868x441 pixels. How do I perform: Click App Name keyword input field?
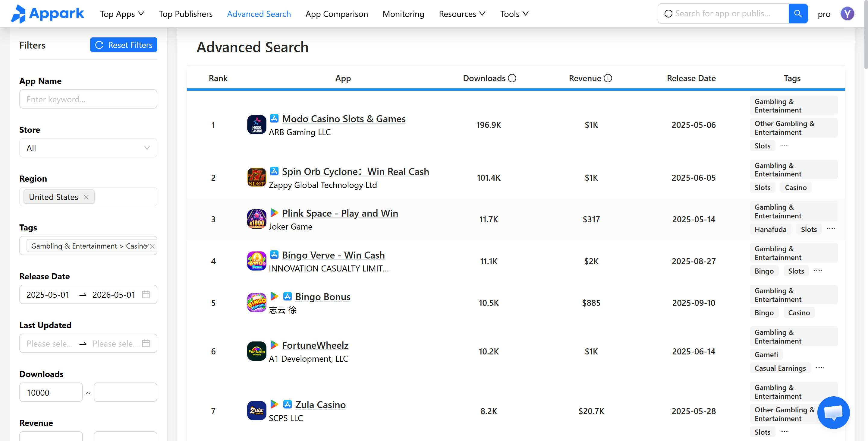click(x=88, y=99)
